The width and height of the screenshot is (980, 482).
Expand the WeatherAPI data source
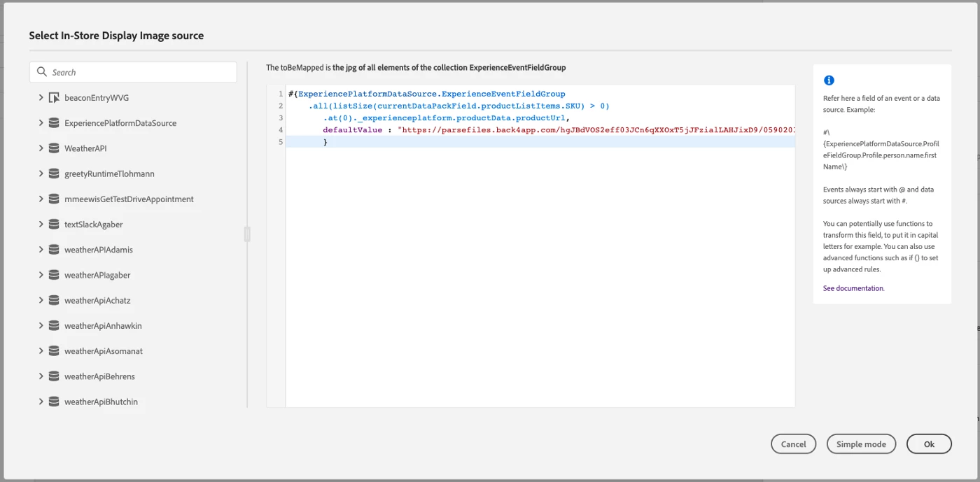pyautogui.click(x=41, y=148)
